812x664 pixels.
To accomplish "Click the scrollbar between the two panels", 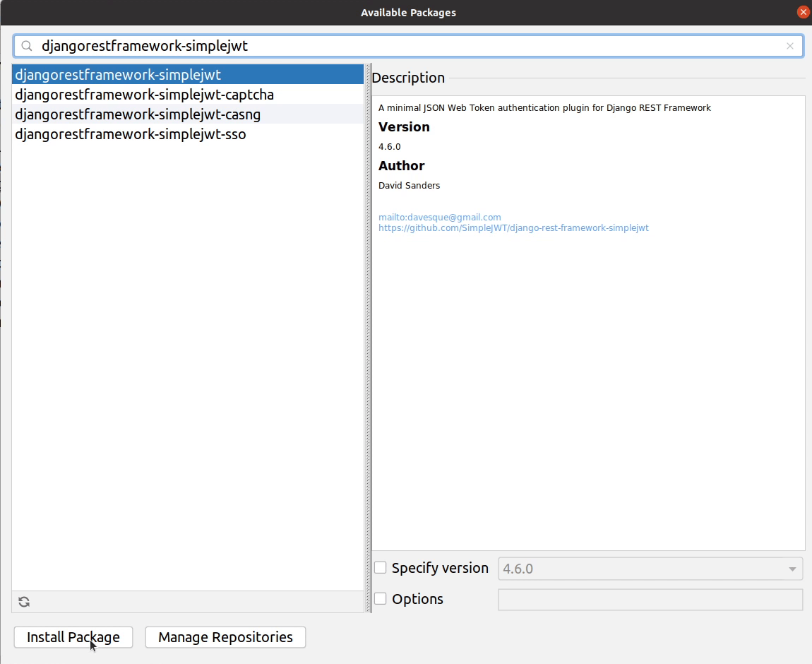I will (368, 332).
